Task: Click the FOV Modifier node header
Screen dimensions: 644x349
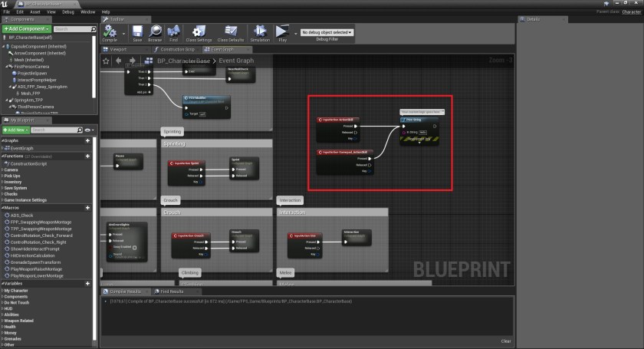Action: click(x=206, y=98)
